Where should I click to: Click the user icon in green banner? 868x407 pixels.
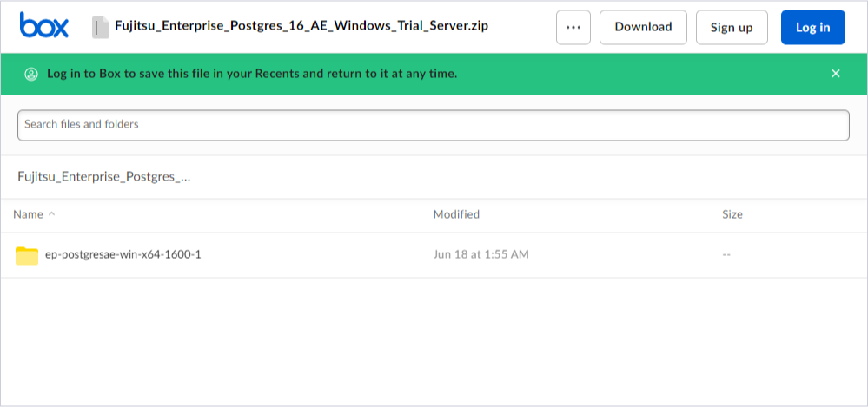pos(31,74)
